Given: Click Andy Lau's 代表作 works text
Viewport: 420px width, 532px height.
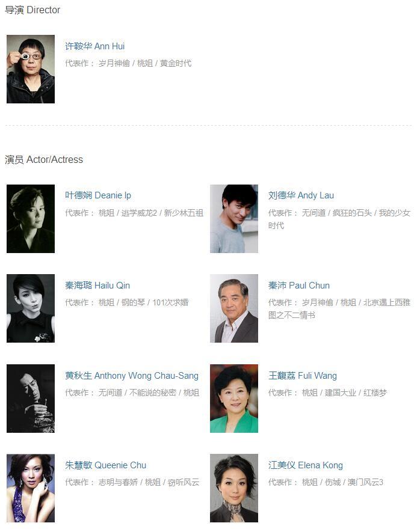Looking at the screenshot, I should 339,219.
